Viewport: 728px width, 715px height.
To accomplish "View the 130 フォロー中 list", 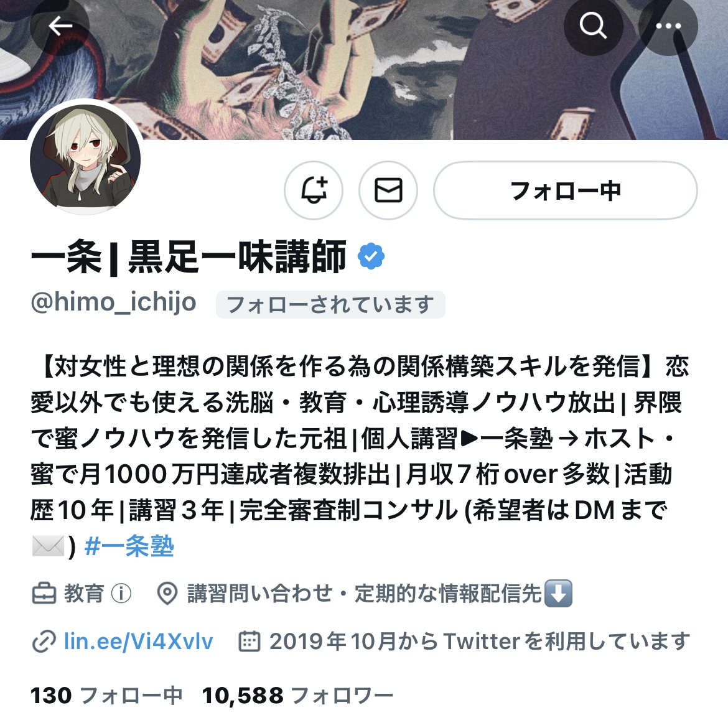I will (106, 696).
